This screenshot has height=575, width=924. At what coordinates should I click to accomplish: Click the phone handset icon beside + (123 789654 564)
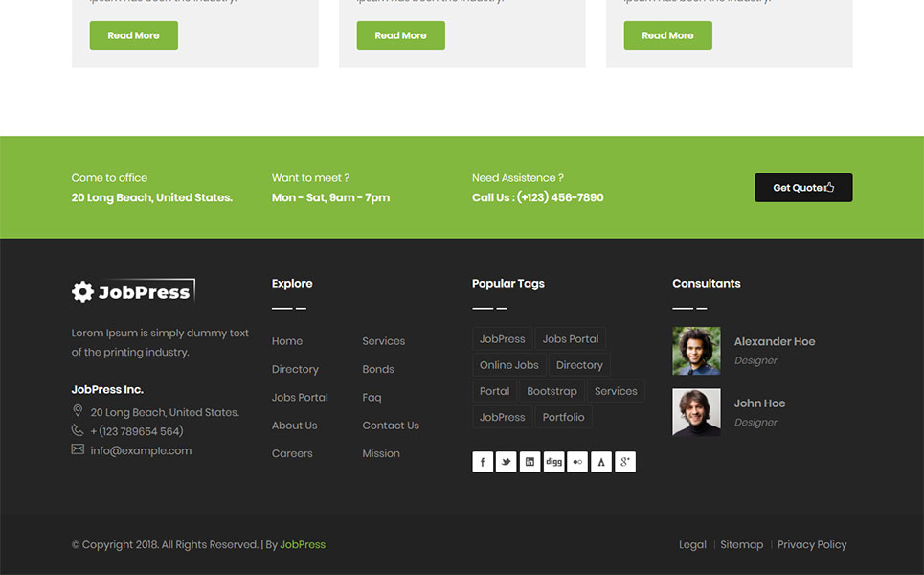point(78,430)
